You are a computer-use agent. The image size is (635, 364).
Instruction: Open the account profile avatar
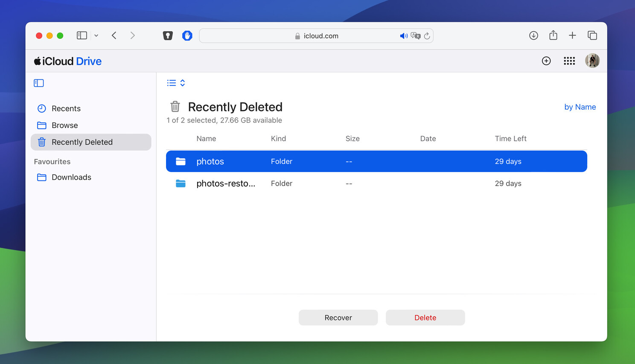click(592, 61)
